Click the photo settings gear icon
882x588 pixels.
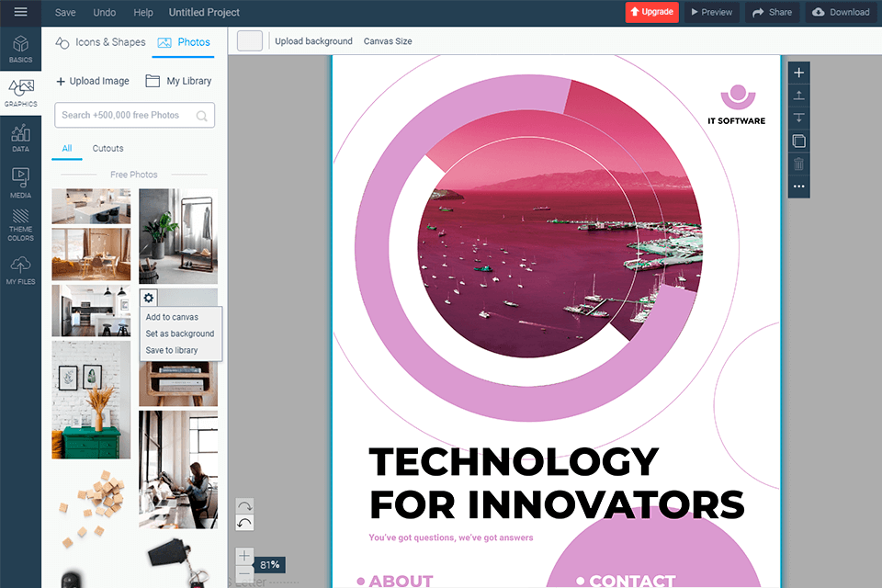pyautogui.click(x=149, y=298)
